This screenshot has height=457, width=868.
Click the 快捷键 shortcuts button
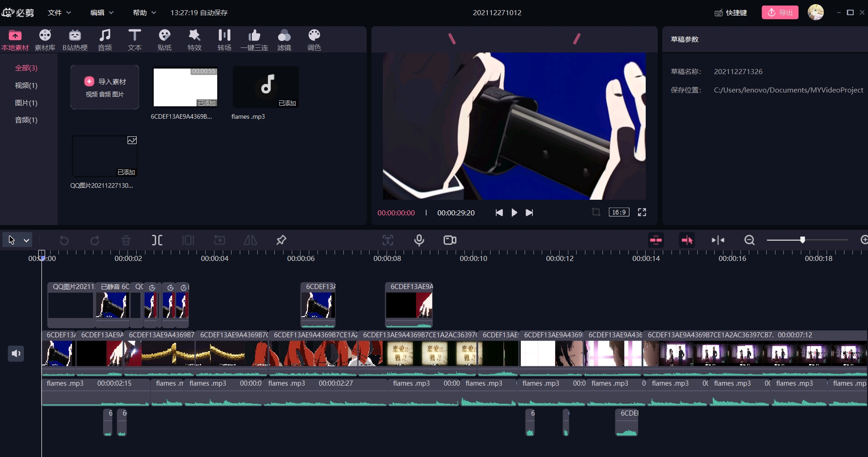(x=731, y=12)
